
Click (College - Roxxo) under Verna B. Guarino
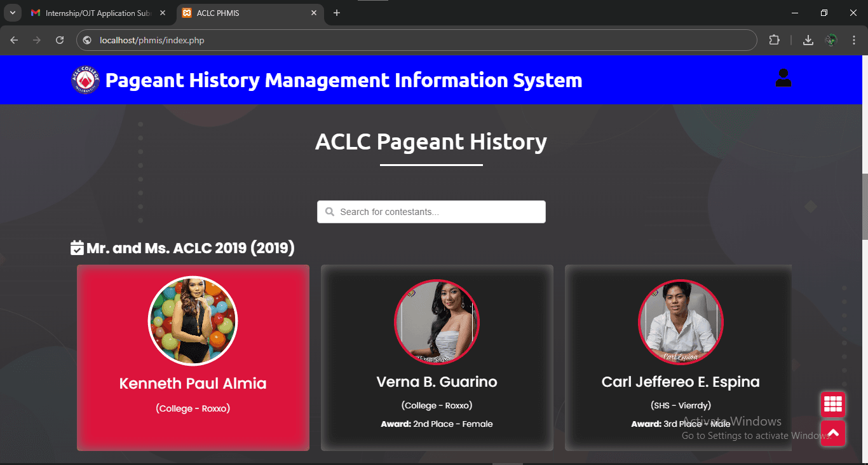[x=437, y=405]
